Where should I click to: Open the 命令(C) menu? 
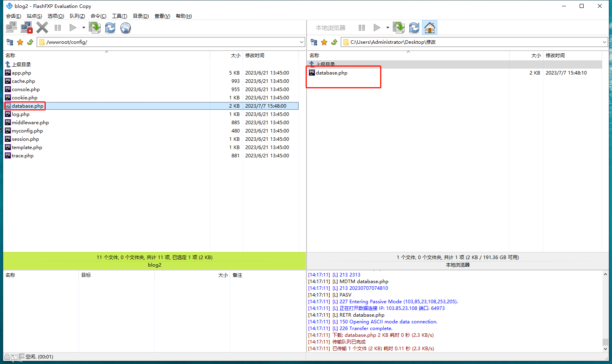pos(98,16)
